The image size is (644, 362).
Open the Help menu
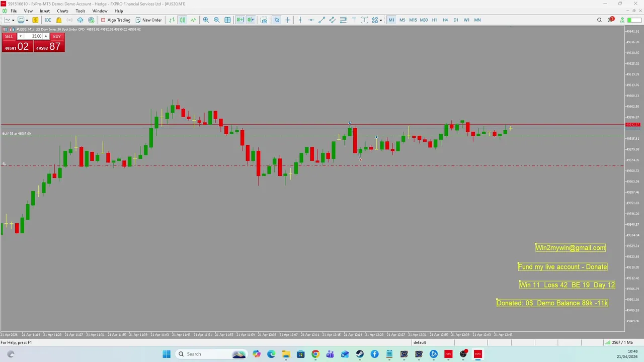[119, 11]
